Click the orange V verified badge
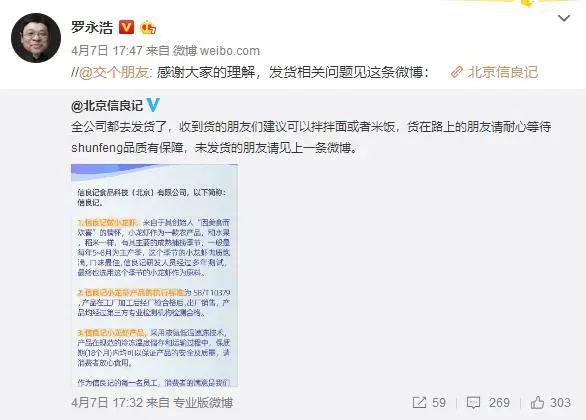 [126, 27]
